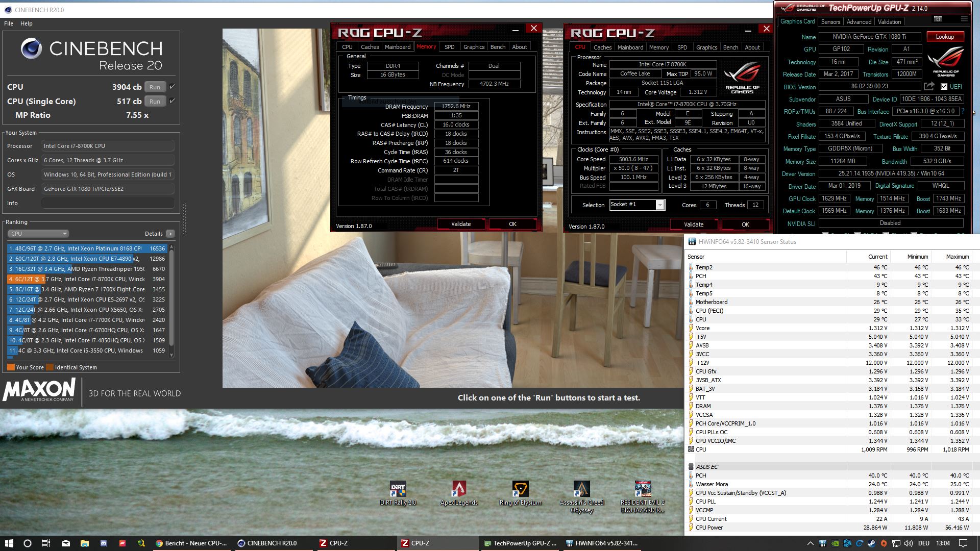Click the Lookup button in GPU-Z
980x551 pixels.
(x=944, y=37)
